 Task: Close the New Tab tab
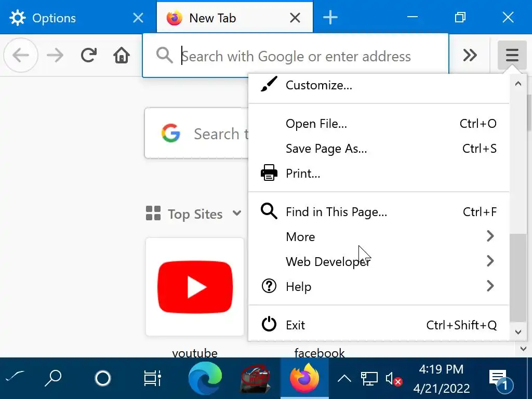coord(295,18)
